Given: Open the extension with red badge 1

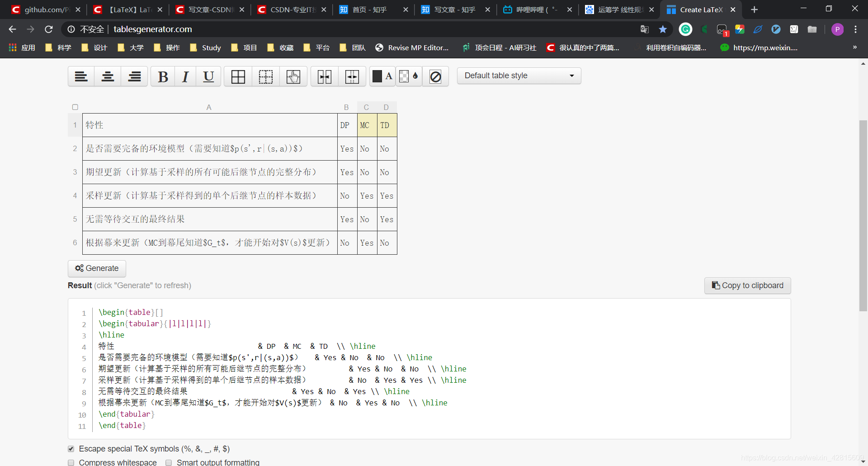Looking at the screenshot, I should pyautogui.click(x=722, y=29).
